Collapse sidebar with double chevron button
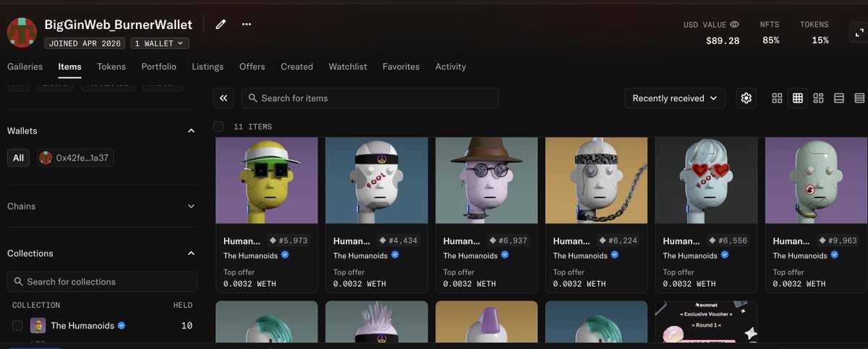This screenshot has width=868, height=349. tap(224, 98)
